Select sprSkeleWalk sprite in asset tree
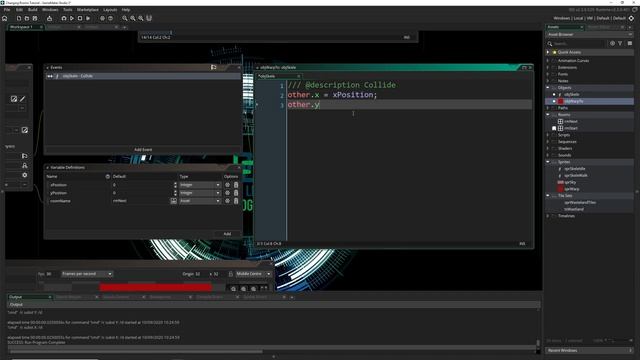Viewport: 640px width, 360px height. 576,176
